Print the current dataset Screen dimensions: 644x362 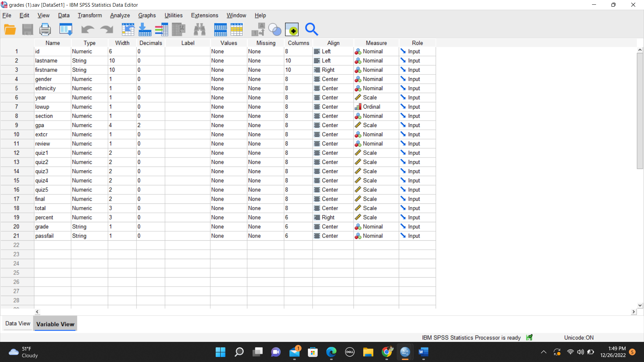tap(45, 29)
